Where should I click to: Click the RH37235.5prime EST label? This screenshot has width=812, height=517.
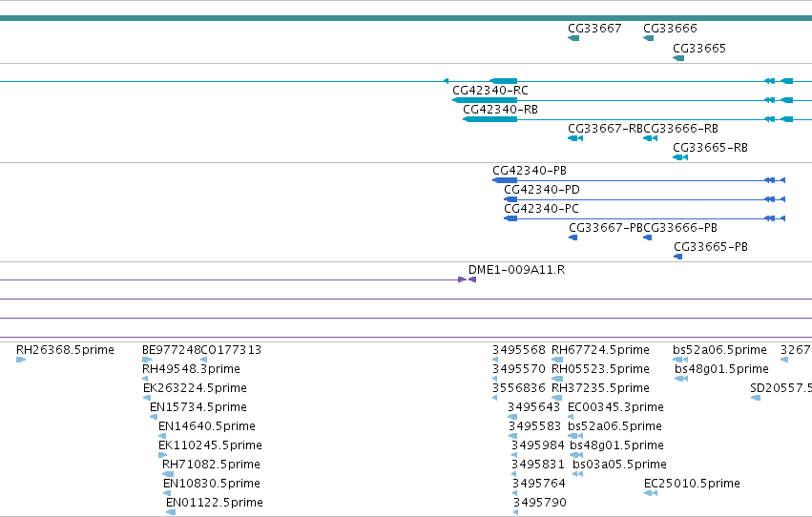coord(601,388)
